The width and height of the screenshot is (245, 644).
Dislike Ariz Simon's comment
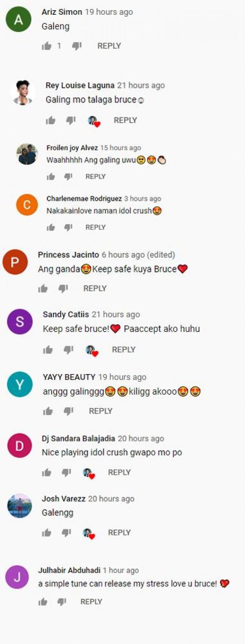(76, 46)
